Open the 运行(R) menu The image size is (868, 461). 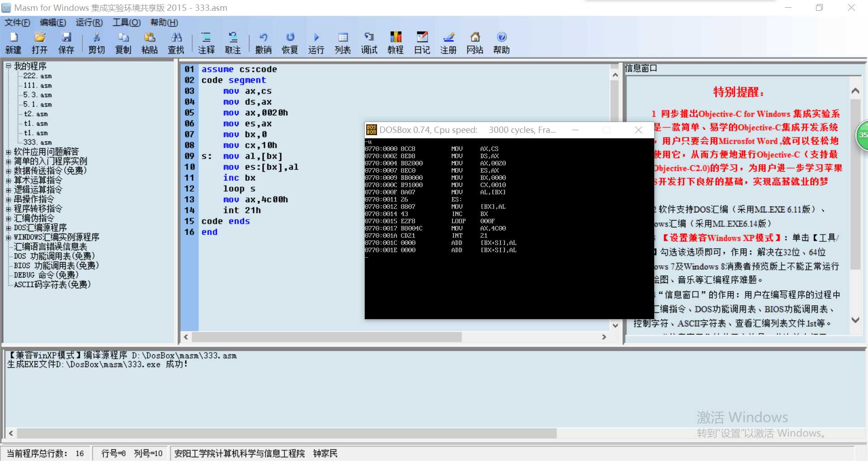(x=89, y=23)
